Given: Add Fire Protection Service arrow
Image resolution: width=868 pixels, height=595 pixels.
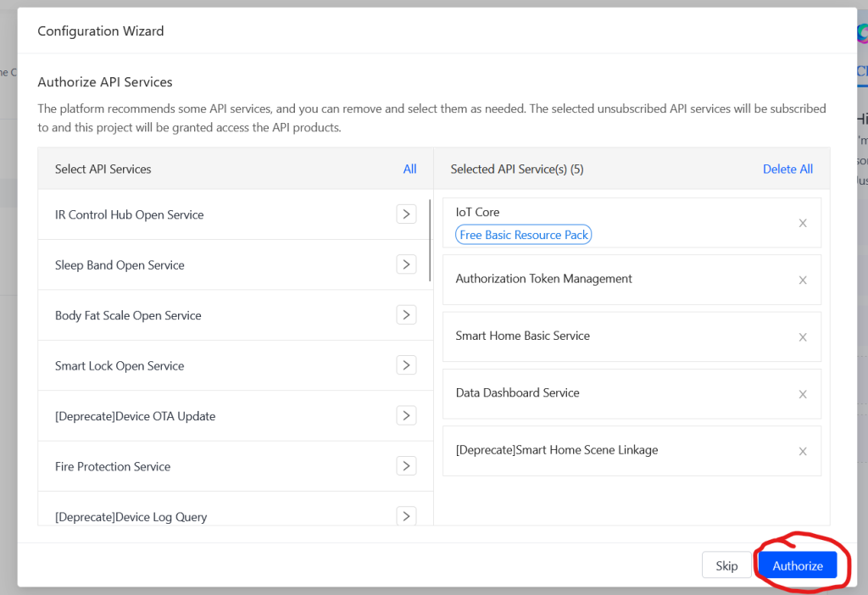Looking at the screenshot, I should (x=406, y=466).
